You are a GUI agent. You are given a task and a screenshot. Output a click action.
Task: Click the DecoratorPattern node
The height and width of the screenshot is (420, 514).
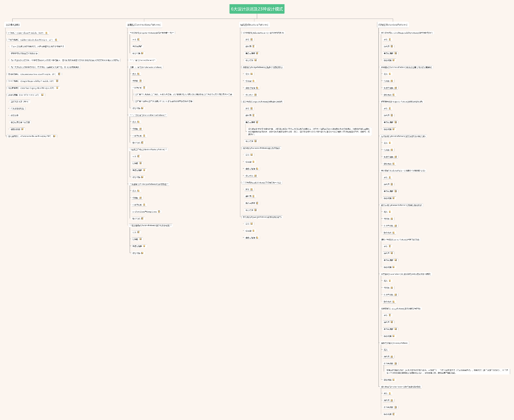pos(261,148)
